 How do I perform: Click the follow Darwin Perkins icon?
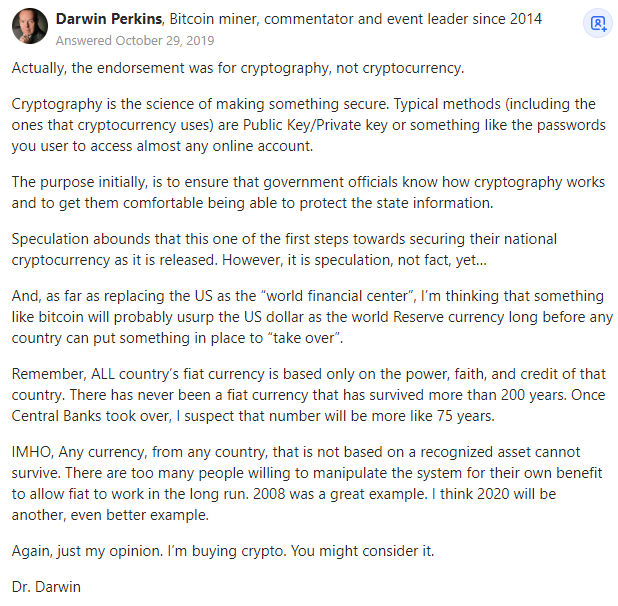(597, 24)
